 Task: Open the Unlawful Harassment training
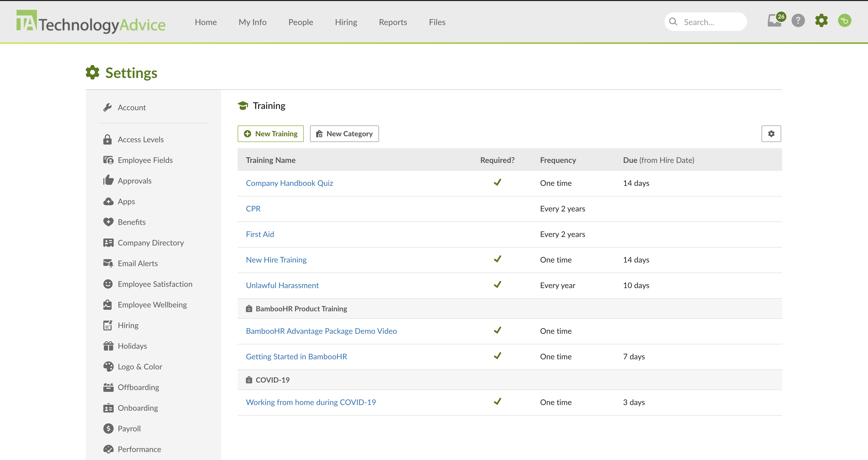[282, 285]
